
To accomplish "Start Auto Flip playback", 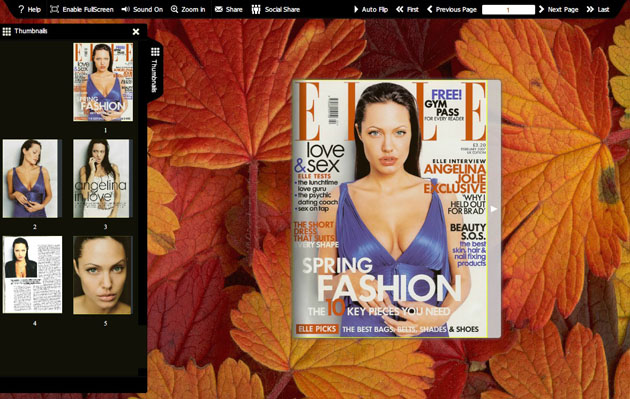I will (370, 9).
